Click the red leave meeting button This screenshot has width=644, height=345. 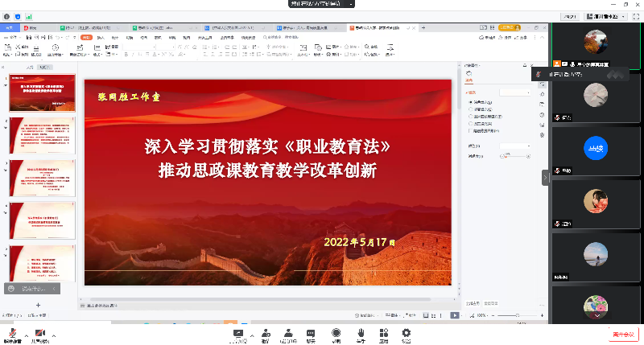[x=623, y=334]
